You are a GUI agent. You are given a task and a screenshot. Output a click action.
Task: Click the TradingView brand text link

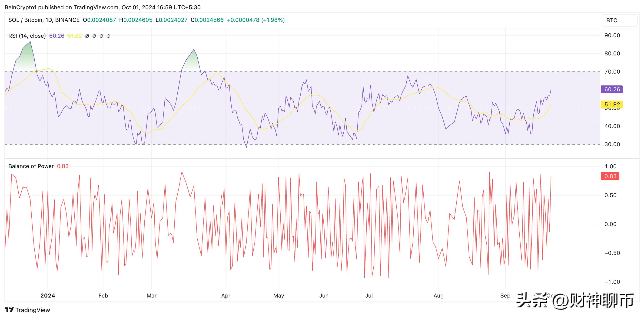[x=33, y=310]
